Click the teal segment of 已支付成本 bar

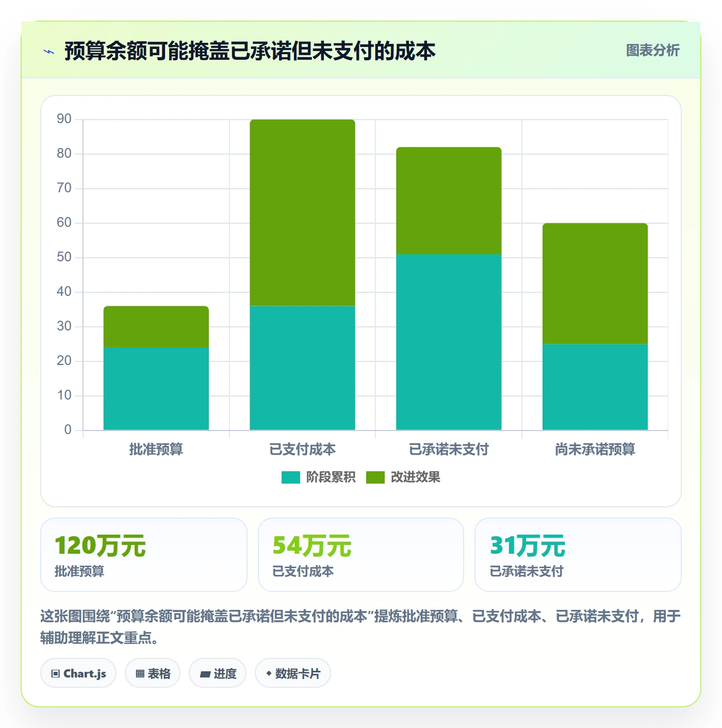click(303, 368)
